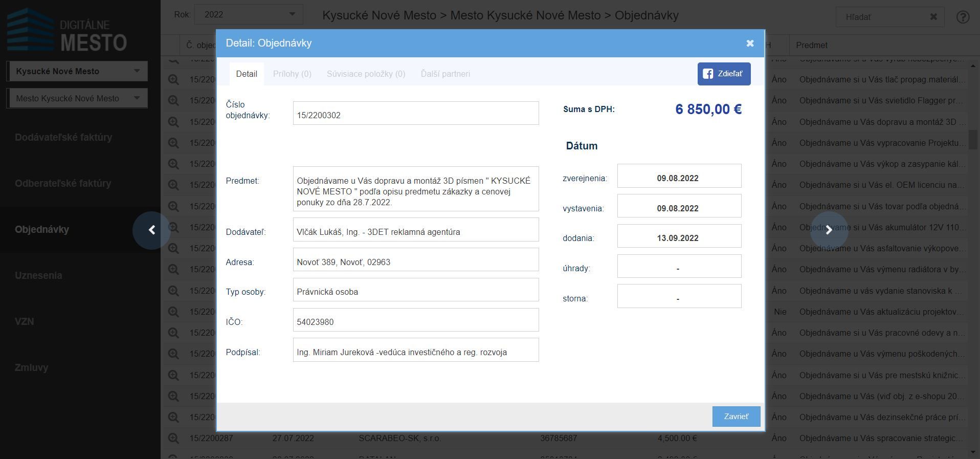Click the storna date field

click(x=679, y=296)
